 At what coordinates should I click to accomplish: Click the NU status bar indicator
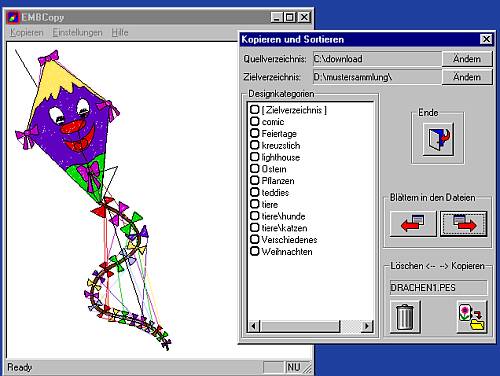[293, 367]
